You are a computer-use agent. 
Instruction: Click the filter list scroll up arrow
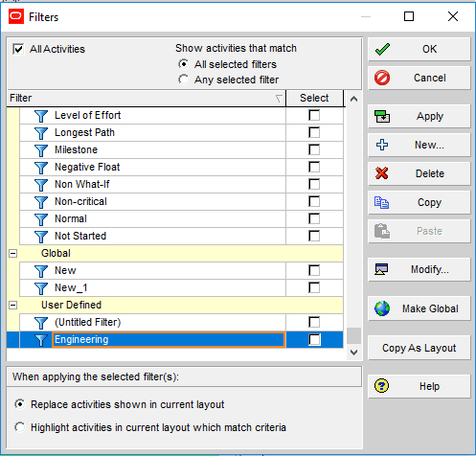point(353,99)
